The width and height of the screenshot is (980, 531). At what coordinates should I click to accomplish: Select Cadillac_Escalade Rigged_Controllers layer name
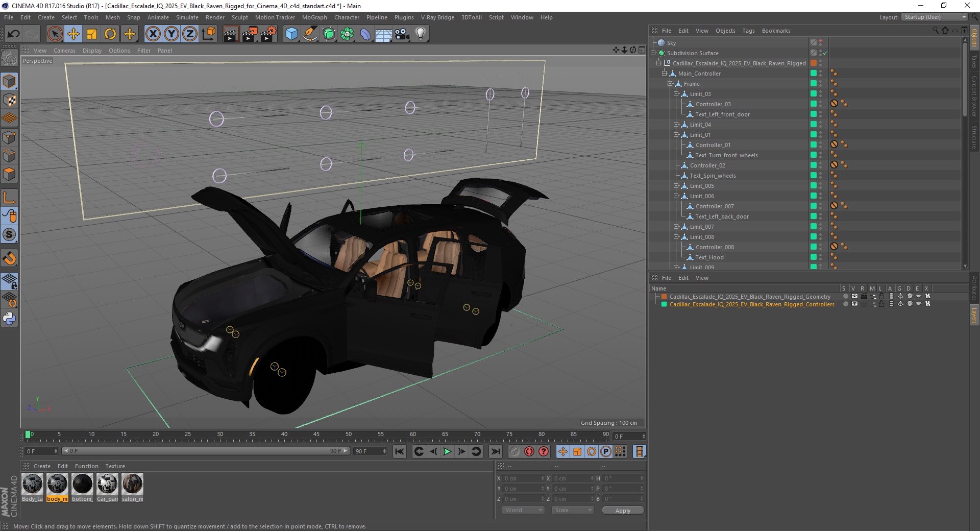[752, 304]
